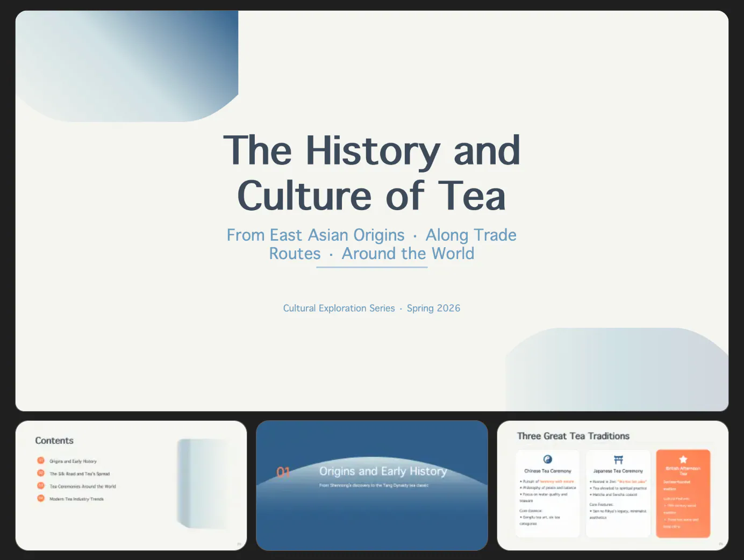Screen dimensions: 744x560
Task: Select the Contents slide thumbnail
Action: (x=131, y=485)
